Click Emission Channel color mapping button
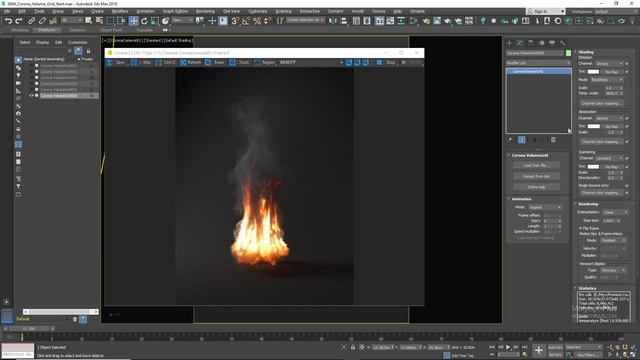This screenshot has width=640, height=360. click(x=602, y=104)
